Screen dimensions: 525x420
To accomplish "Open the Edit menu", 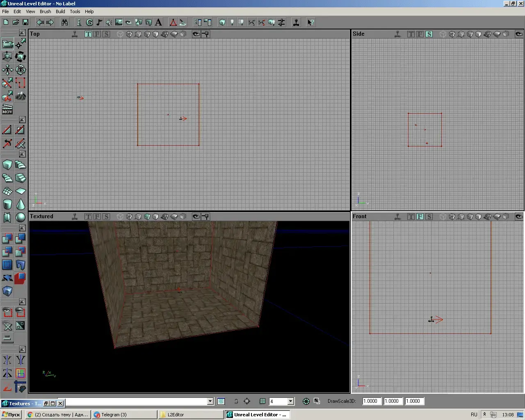I will (17, 11).
